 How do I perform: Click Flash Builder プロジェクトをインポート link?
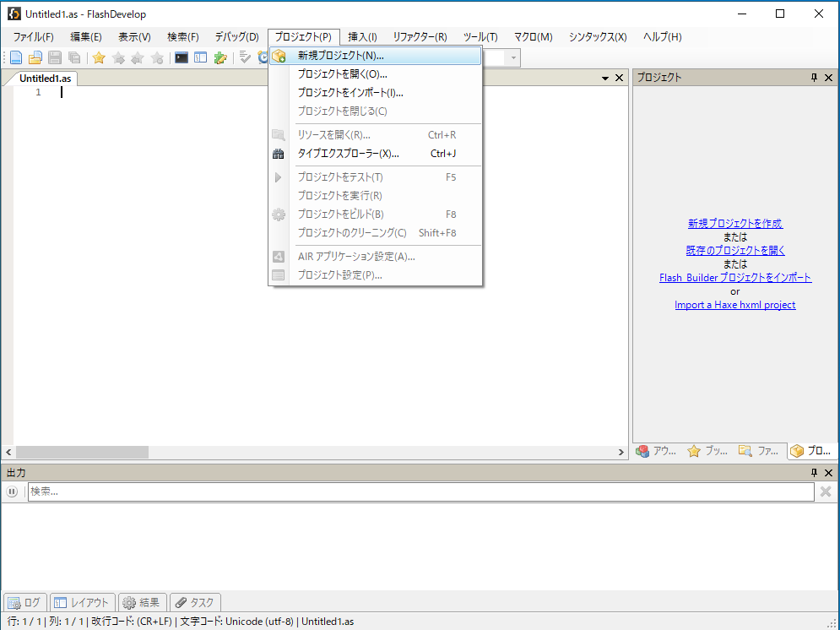point(735,278)
